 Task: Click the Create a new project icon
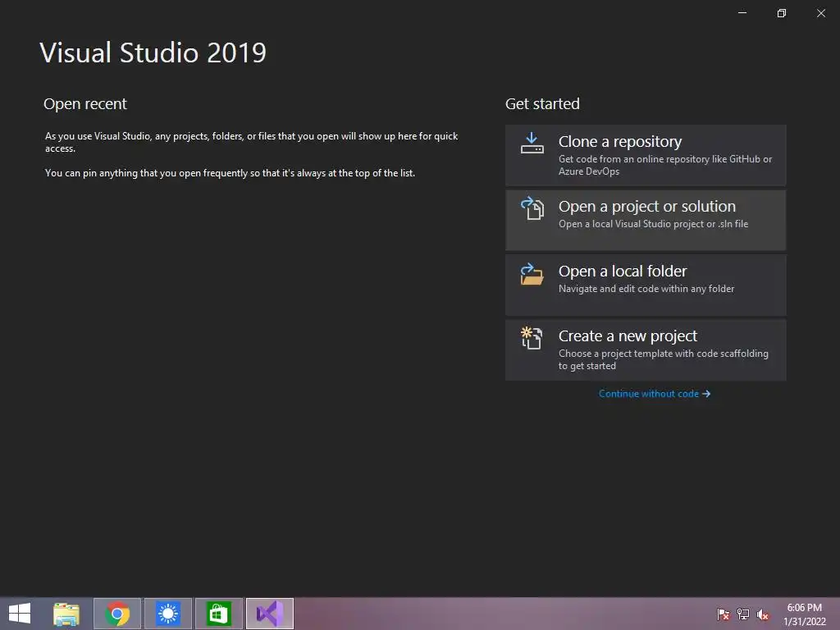532,338
